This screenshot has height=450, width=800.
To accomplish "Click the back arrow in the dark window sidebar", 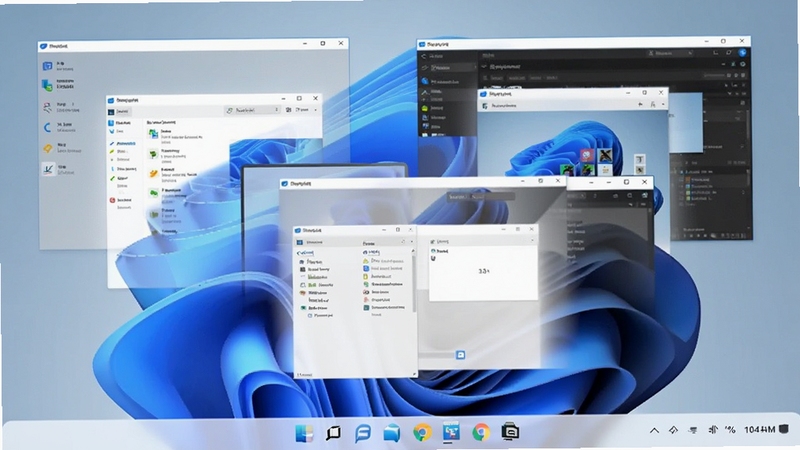I will (424, 56).
